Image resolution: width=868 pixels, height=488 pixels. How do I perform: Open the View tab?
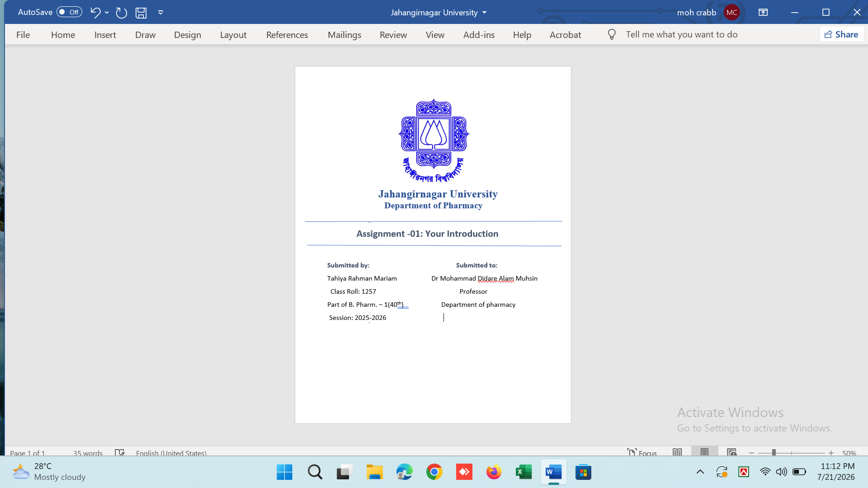435,35
